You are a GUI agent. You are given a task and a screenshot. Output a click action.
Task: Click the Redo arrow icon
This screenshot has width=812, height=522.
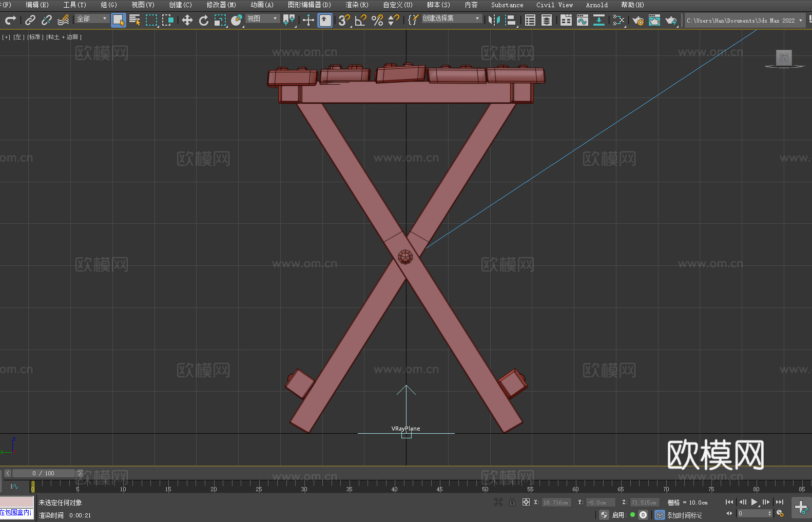(x=10, y=20)
